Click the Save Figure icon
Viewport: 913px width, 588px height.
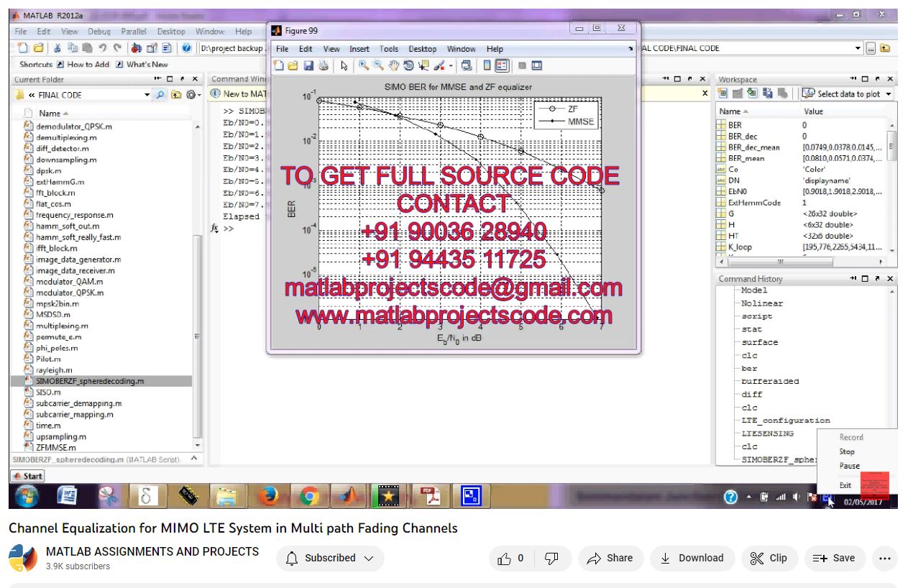(308, 65)
